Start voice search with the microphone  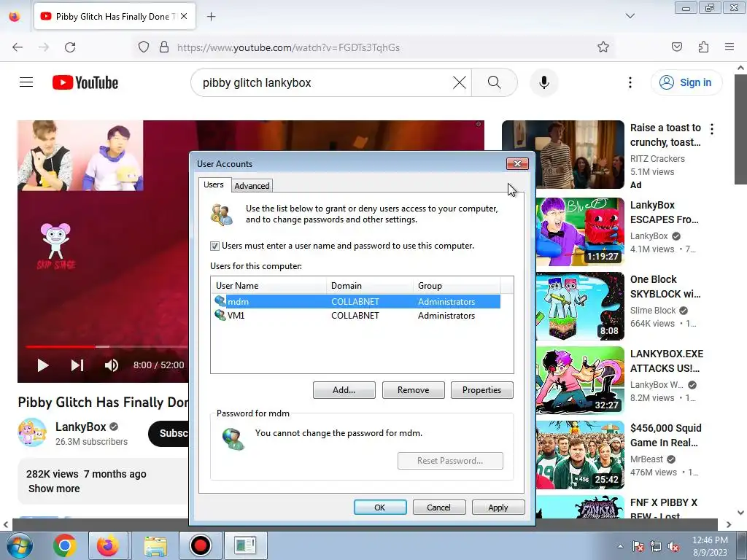tap(544, 82)
